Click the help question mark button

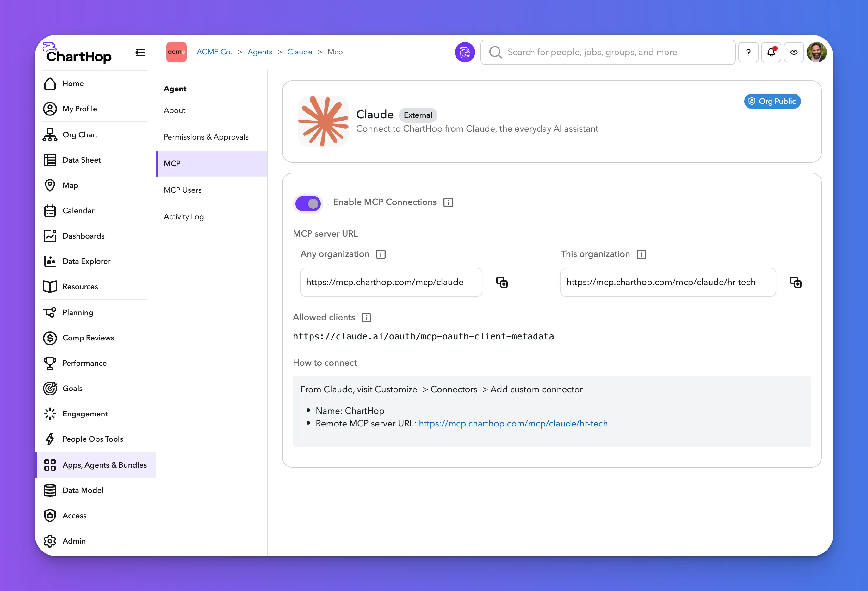(748, 52)
